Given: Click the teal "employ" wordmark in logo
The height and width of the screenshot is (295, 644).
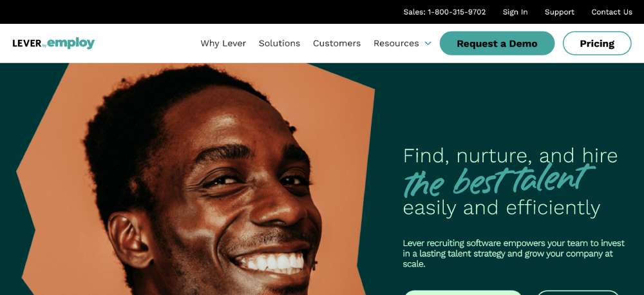Looking at the screenshot, I should [x=71, y=43].
